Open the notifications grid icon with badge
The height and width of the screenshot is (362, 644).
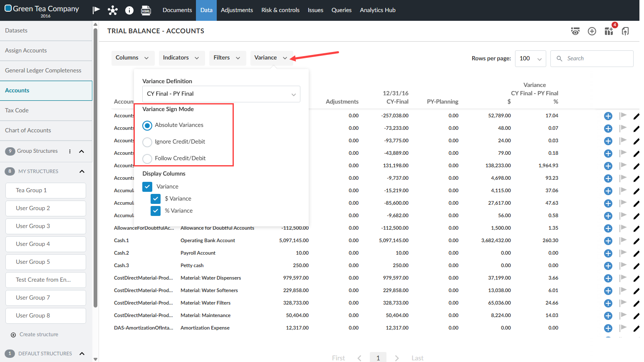click(609, 31)
